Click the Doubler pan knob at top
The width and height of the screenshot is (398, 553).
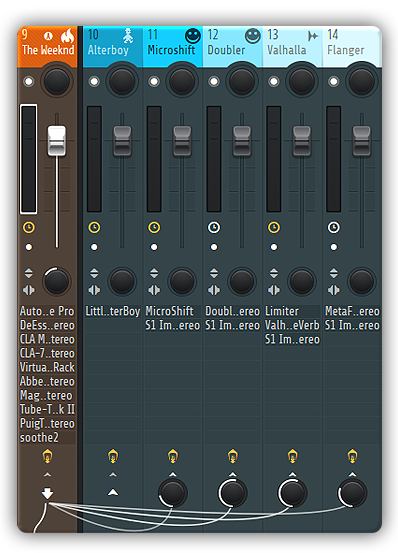(x=242, y=82)
